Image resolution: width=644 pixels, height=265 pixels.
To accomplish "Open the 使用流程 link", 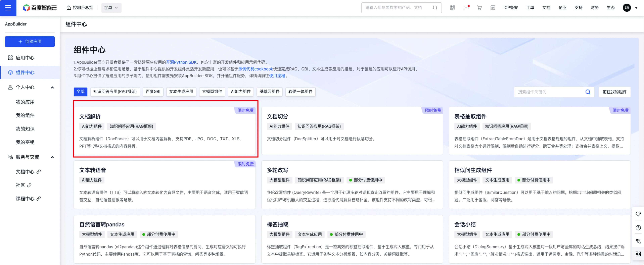I will coord(277,76).
